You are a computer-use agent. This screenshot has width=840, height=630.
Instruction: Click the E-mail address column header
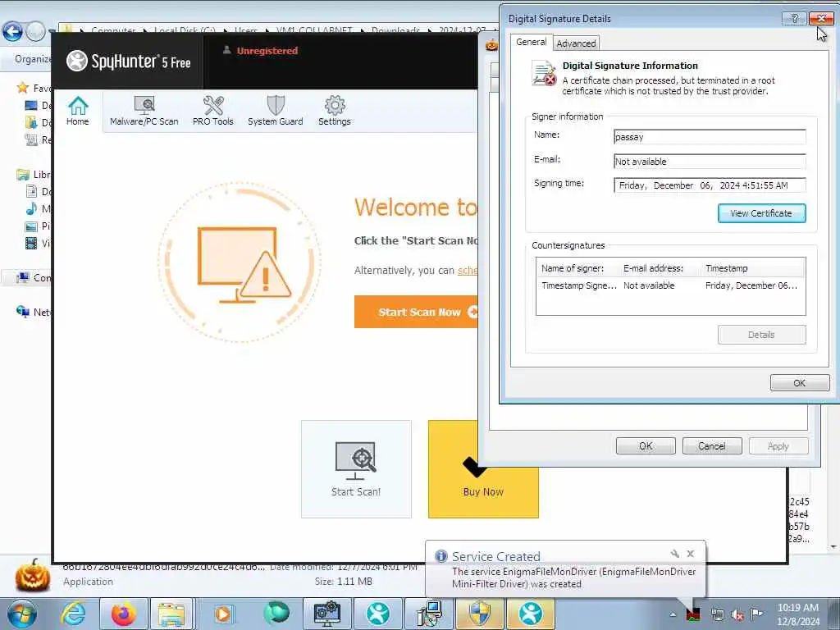(653, 268)
